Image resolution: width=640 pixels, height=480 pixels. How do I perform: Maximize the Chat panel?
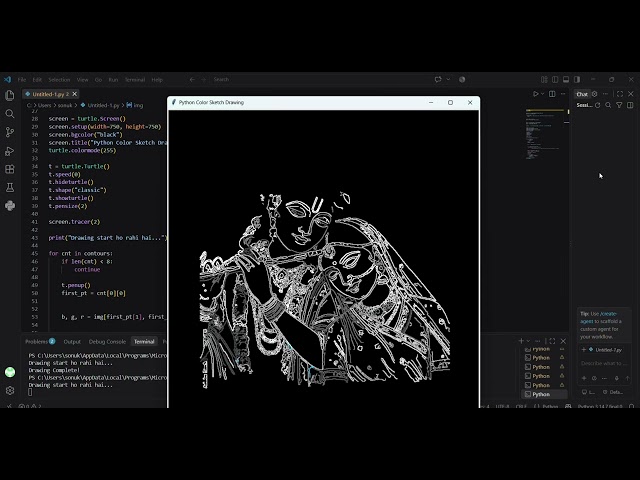click(620, 94)
